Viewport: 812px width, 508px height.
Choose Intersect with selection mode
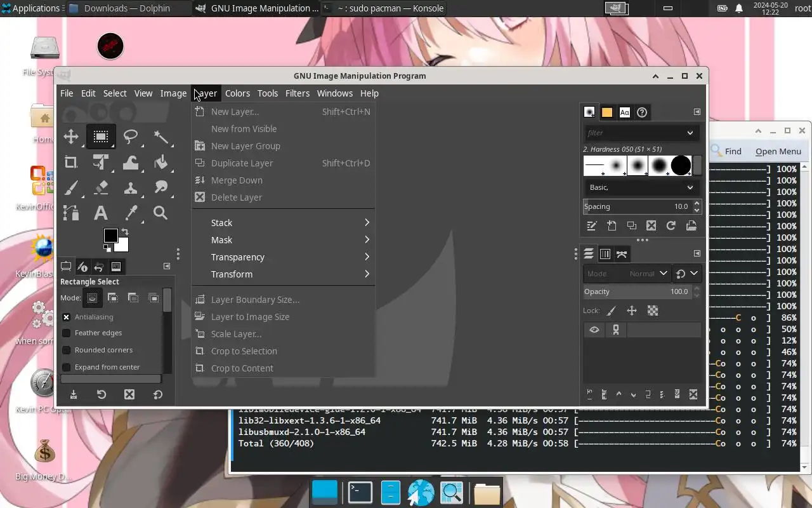[x=154, y=297]
